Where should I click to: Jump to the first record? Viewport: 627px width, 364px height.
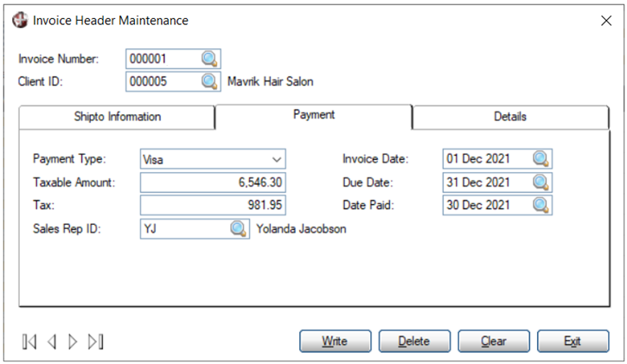pyautogui.click(x=30, y=342)
